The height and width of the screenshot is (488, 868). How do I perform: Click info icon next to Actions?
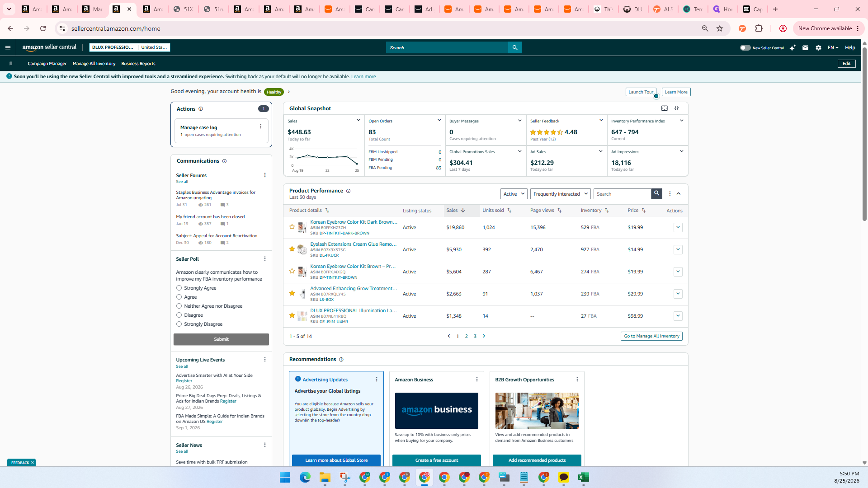coord(201,109)
